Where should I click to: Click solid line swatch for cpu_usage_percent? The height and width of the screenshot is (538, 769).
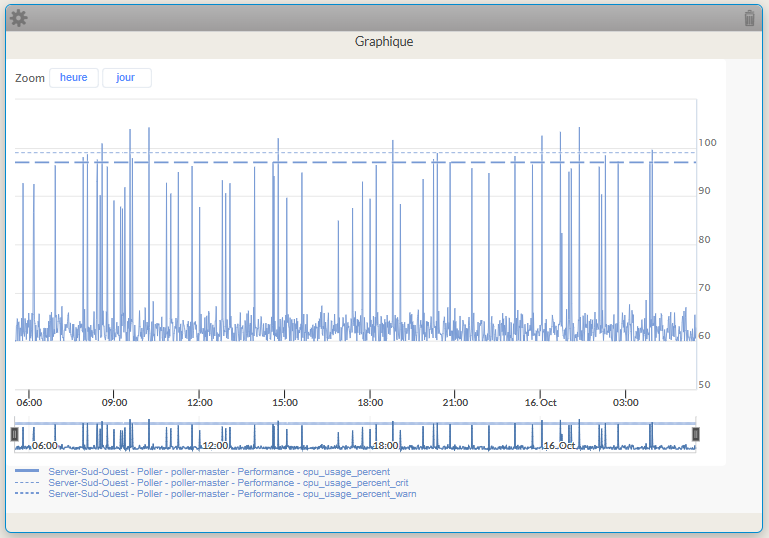tap(28, 471)
